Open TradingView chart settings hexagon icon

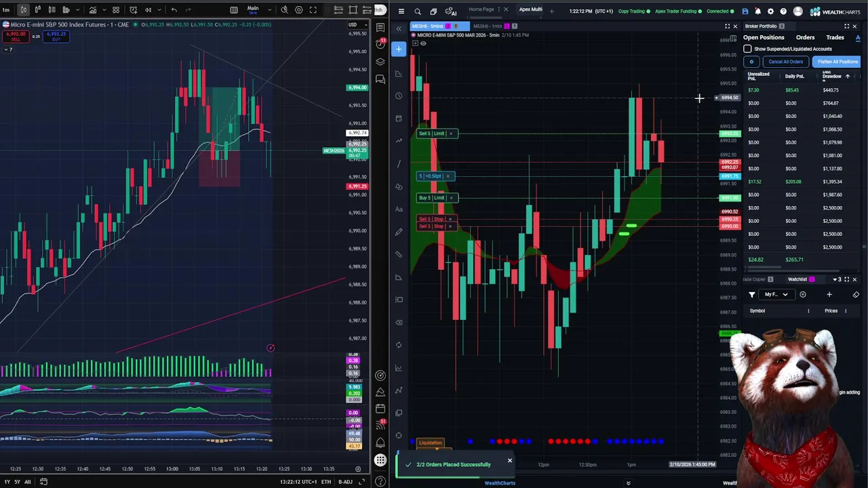[x=298, y=9]
